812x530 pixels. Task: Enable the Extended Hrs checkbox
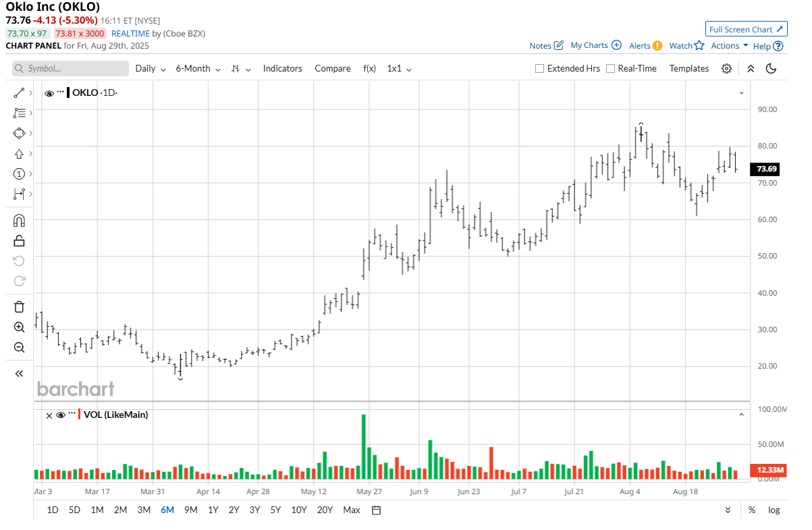[x=539, y=68]
